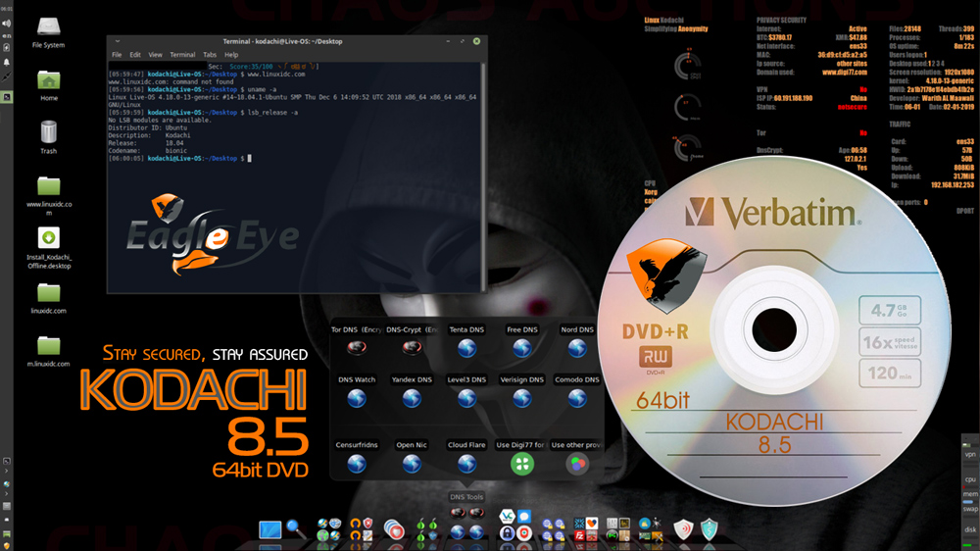The image size is (980, 551).
Task: Open the FileZilla icon in dock
Action: pos(579,536)
